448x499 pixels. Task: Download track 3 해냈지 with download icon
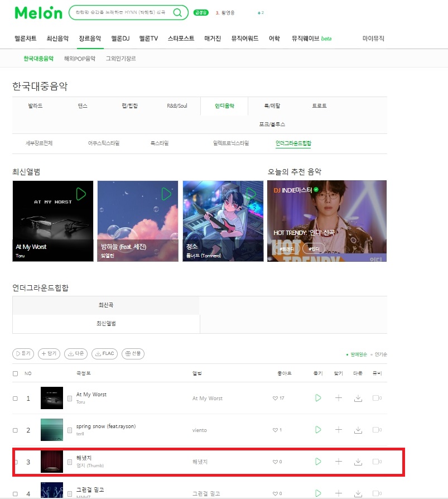click(x=358, y=462)
